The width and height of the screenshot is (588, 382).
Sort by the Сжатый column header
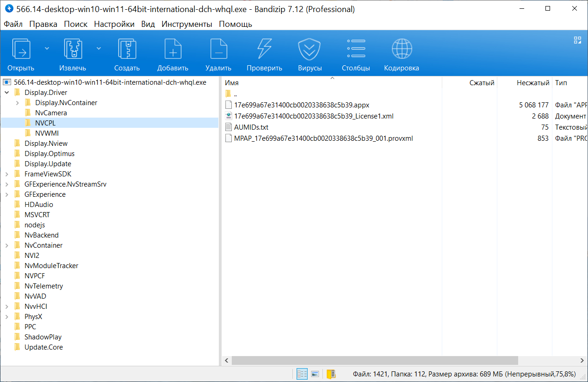tap(470, 83)
